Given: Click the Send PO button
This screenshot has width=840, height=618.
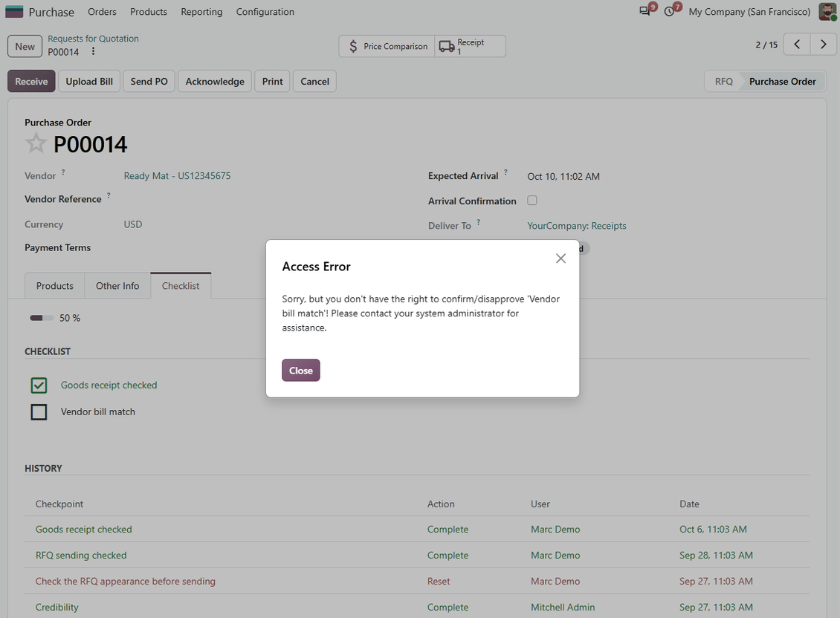Looking at the screenshot, I should click(x=149, y=82).
